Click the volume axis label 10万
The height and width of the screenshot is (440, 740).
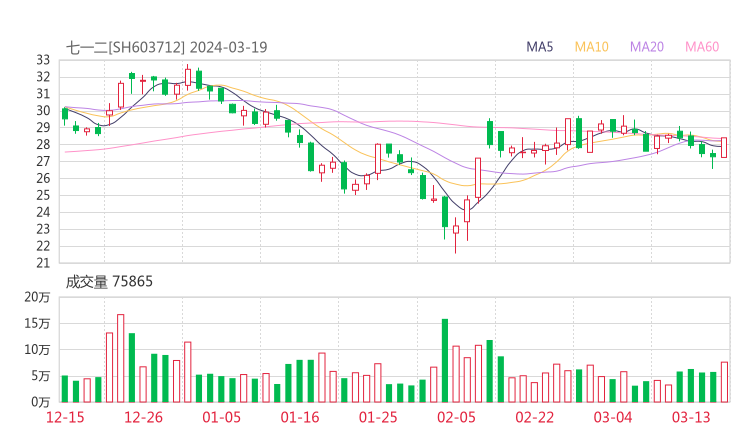(x=37, y=350)
